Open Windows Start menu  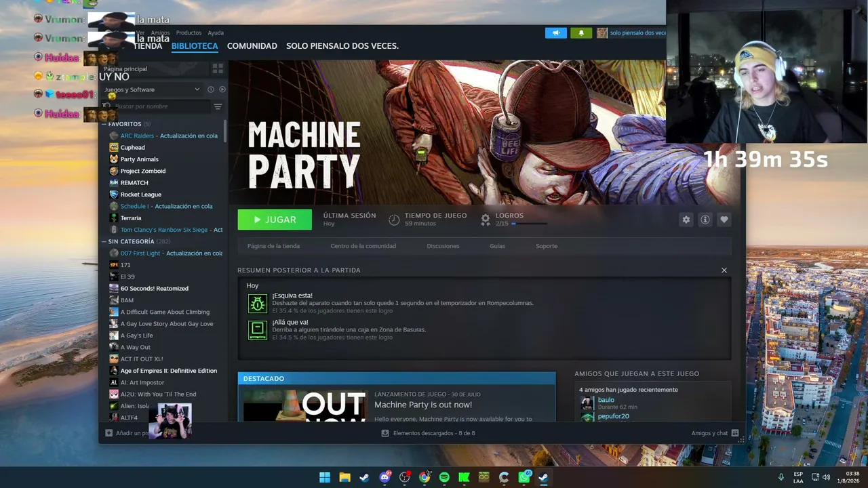coord(325,477)
